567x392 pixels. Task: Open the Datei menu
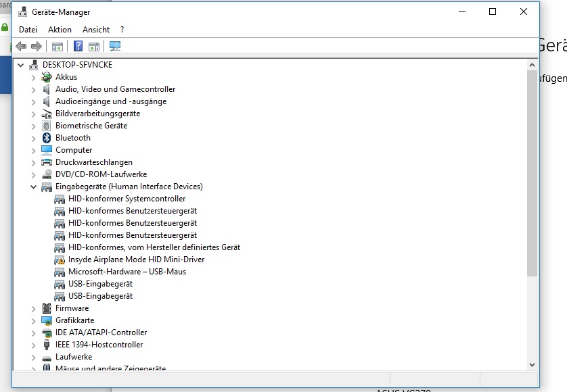tap(28, 30)
